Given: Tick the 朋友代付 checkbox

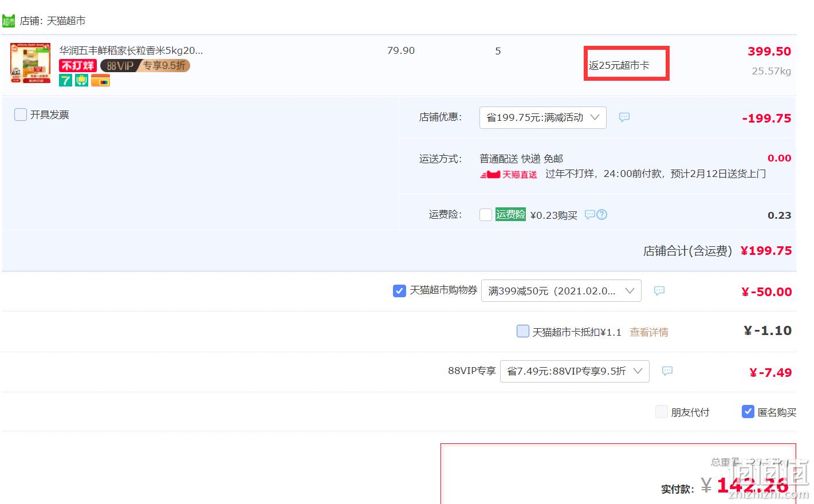Looking at the screenshot, I should tap(662, 411).
